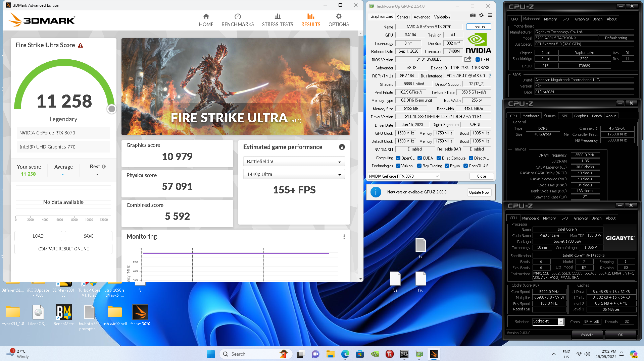
Task: Click the Windows Start button
Action: 211,354
